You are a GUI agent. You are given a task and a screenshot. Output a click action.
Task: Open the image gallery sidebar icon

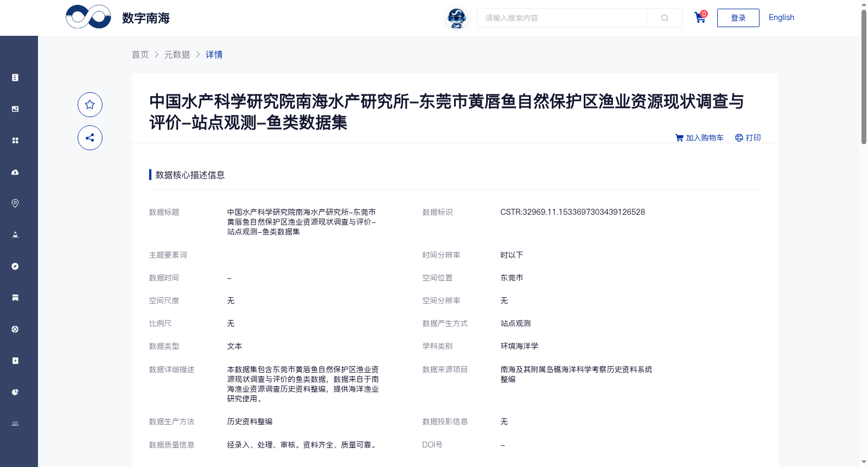click(x=15, y=109)
